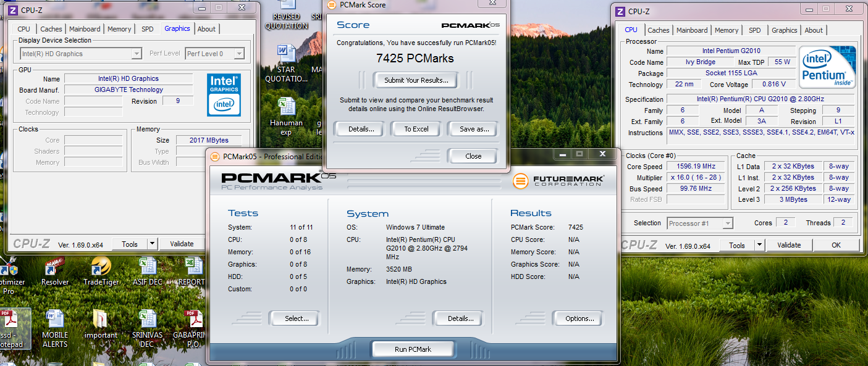Click the Socket 1155 LGA package value
868x366 pixels.
(x=731, y=73)
